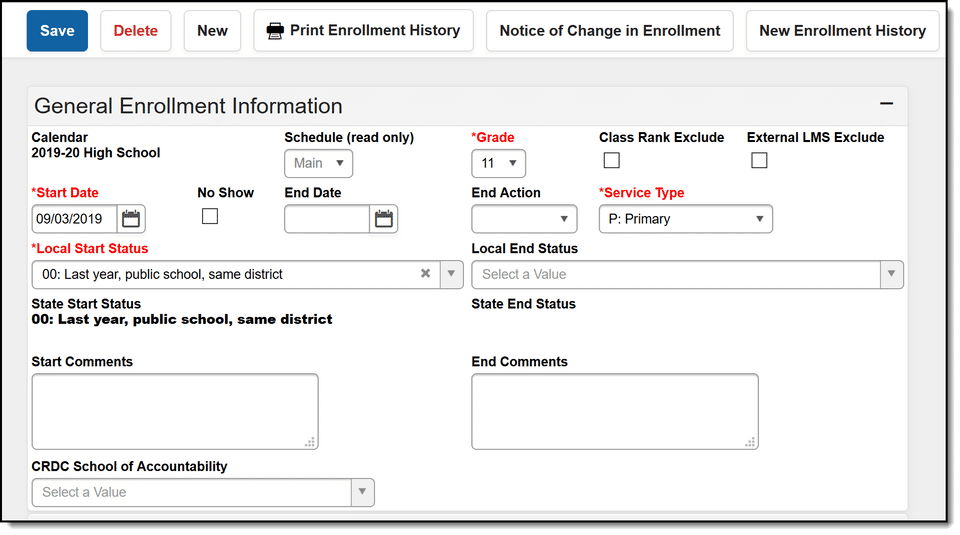Click the Start Date input field
This screenshot has width=960, height=535.
pyautogui.click(x=74, y=219)
